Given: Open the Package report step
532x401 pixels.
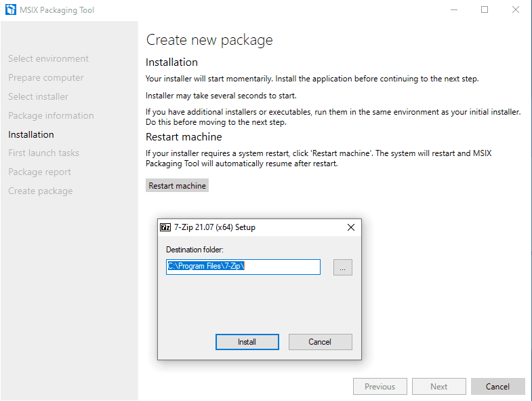Looking at the screenshot, I should (x=39, y=172).
